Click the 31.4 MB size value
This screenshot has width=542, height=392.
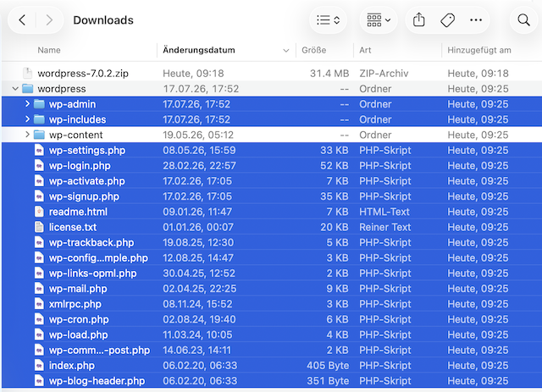click(x=329, y=74)
